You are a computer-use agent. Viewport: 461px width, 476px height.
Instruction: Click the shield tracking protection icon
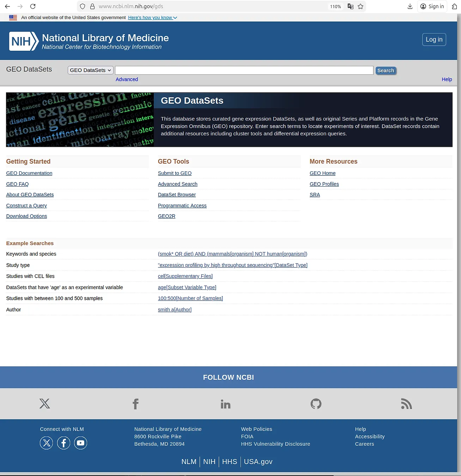tap(82, 6)
